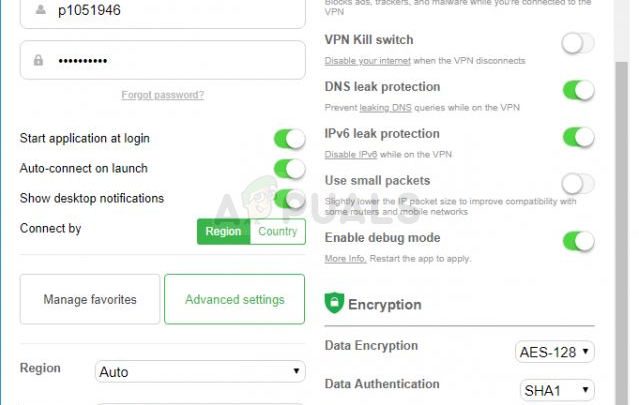Click the Forgot password link
This screenshot has height=405, width=639.
(163, 95)
